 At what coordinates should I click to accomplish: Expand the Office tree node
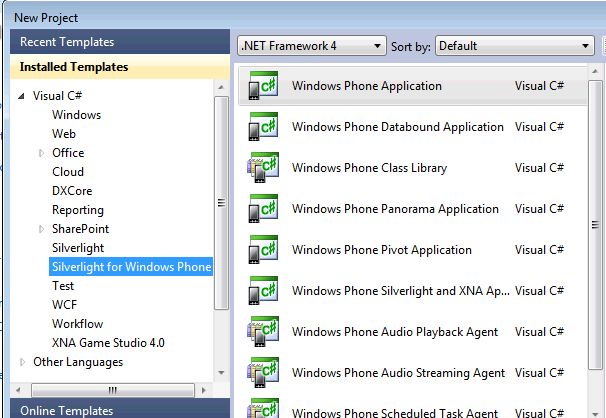(x=41, y=153)
